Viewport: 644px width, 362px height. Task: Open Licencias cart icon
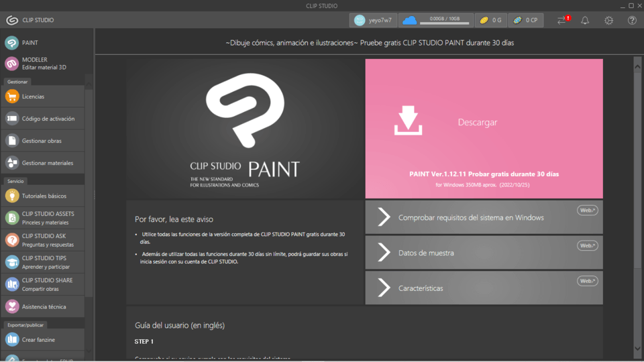[x=12, y=97]
